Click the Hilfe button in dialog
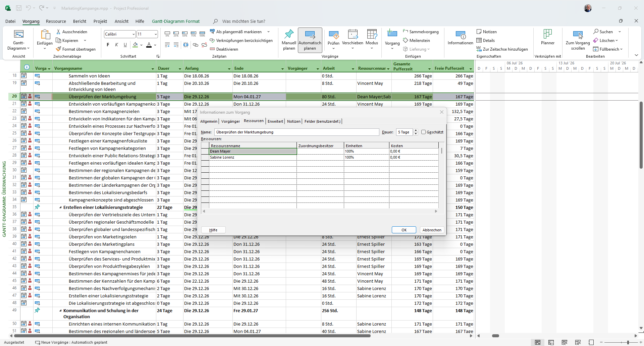Image resolution: width=644 pixels, height=346 pixels. (213, 230)
